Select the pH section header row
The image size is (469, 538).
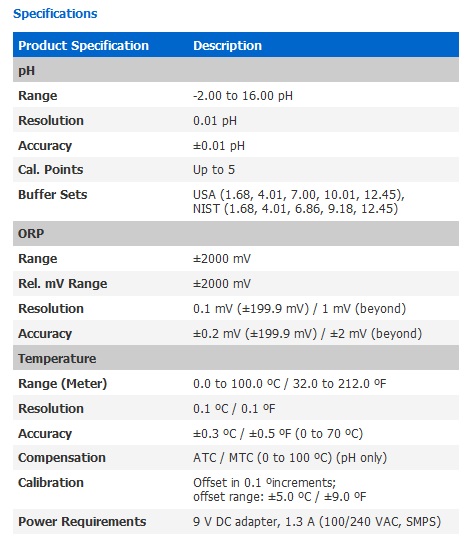click(236, 70)
